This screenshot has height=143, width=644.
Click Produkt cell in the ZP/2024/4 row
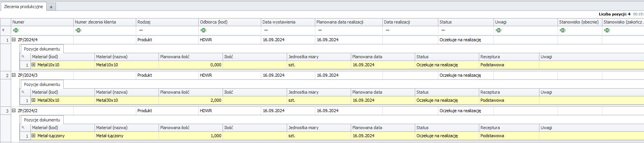pyautogui.click(x=167, y=40)
